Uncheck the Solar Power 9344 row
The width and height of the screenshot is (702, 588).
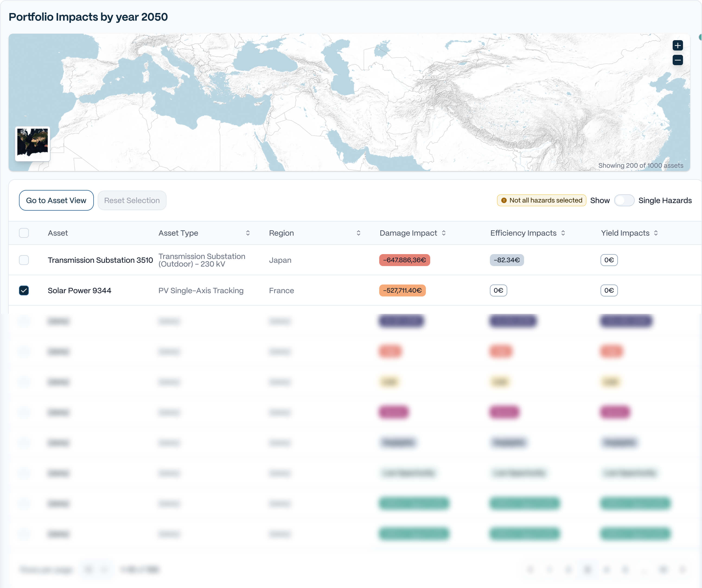[x=24, y=290]
